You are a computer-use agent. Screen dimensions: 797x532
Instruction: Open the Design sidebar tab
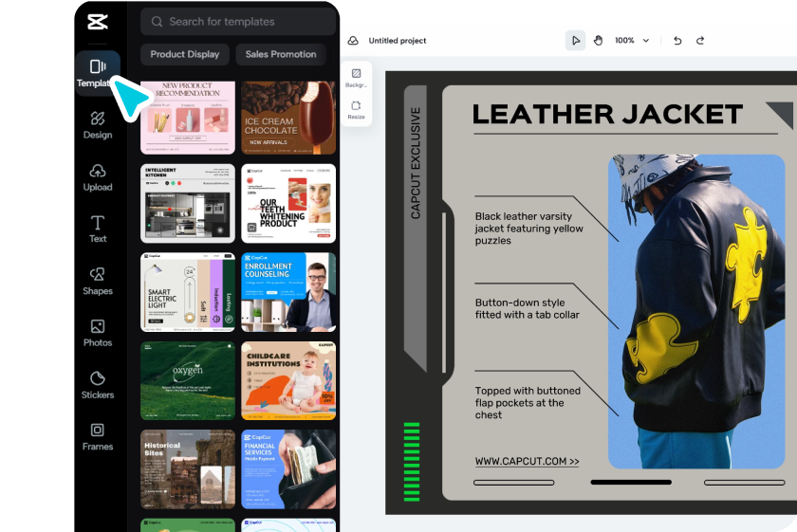click(98, 125)
